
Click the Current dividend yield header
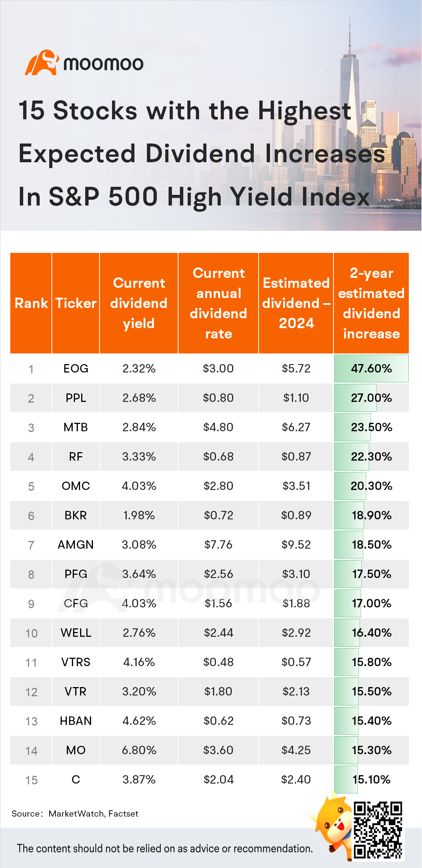[139, 303]
